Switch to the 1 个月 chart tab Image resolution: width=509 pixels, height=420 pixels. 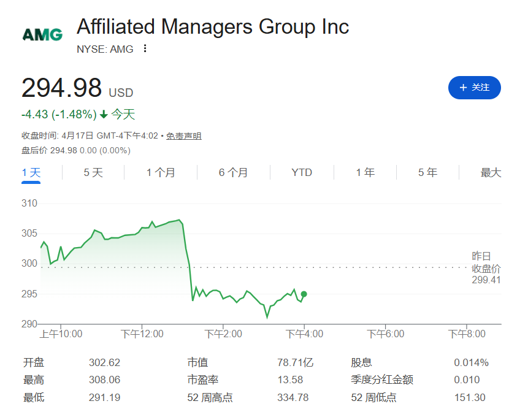pyautogui.click(x=161, y=172)
